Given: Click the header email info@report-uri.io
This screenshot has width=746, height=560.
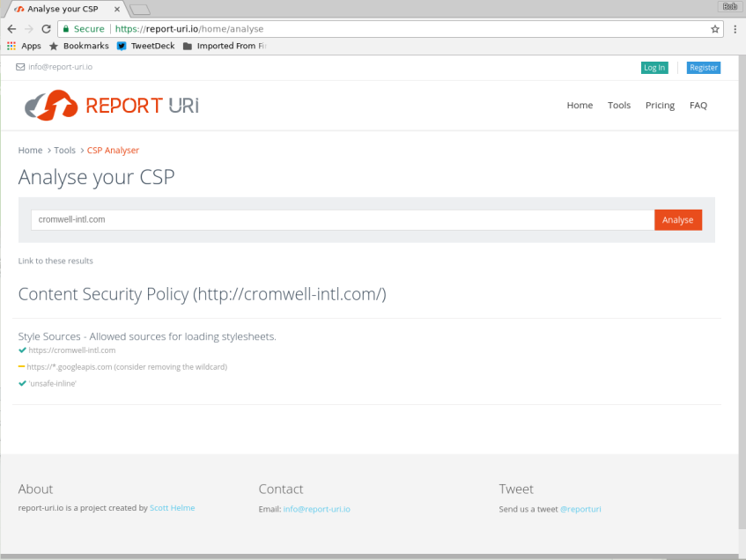Looking at the screenshot, I should tap(61, 67).
